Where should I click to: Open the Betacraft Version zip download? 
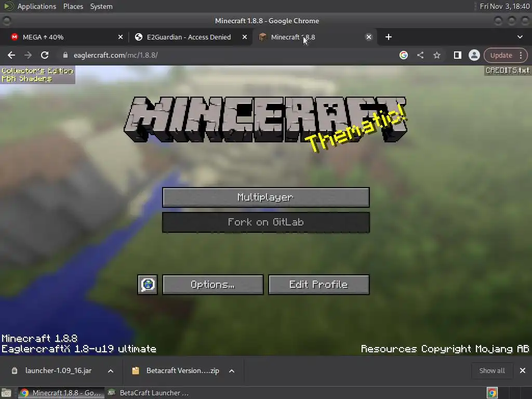click(x=182, y=370)
